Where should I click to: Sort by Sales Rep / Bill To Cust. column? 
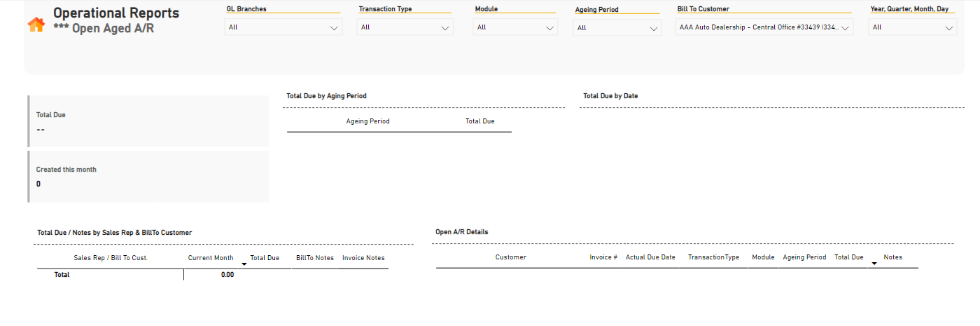point(111,258)
